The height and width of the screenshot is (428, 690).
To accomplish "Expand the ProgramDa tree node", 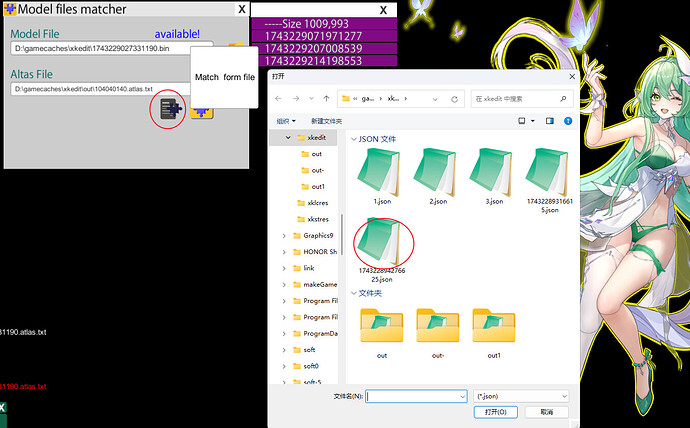I will pyautogui.click(x=284, y=333).
